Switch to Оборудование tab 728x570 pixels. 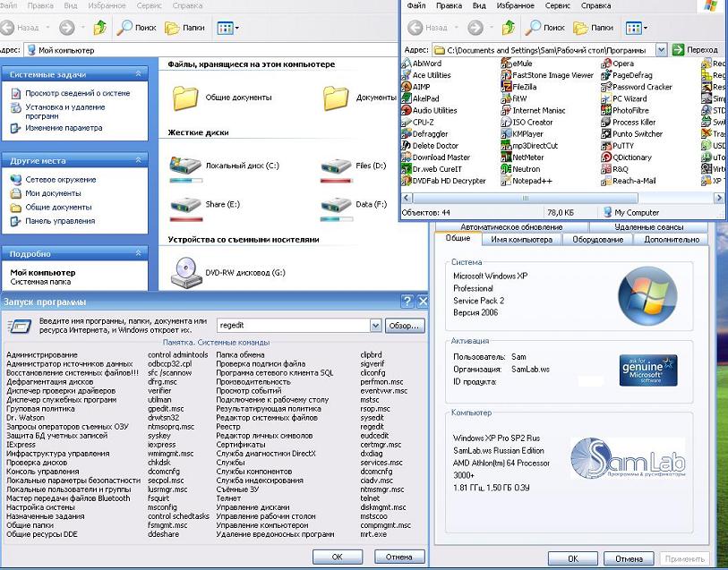pos(597,239)
